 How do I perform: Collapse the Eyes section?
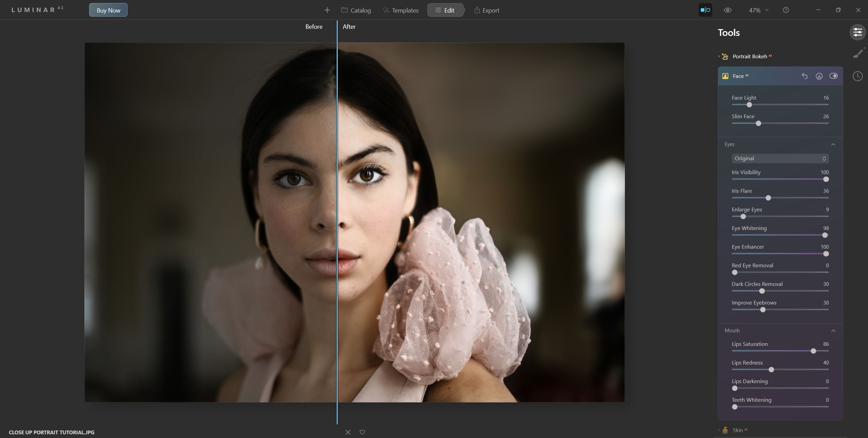[x=833, y=144]
